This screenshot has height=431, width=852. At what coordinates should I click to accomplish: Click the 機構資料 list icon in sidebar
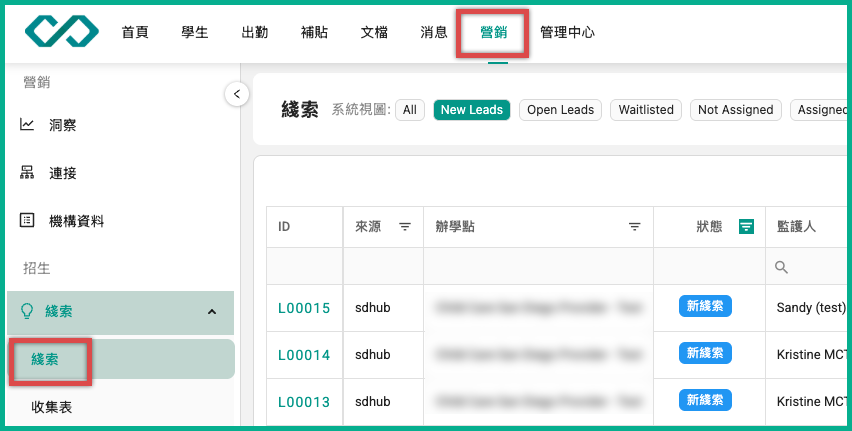click(27, 220)
